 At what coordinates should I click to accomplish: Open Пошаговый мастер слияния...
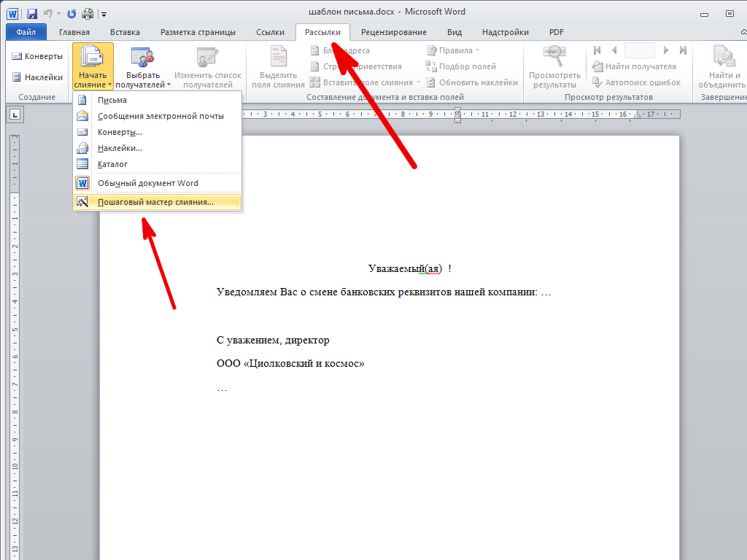pyautogui.click(x=158, y=202)
